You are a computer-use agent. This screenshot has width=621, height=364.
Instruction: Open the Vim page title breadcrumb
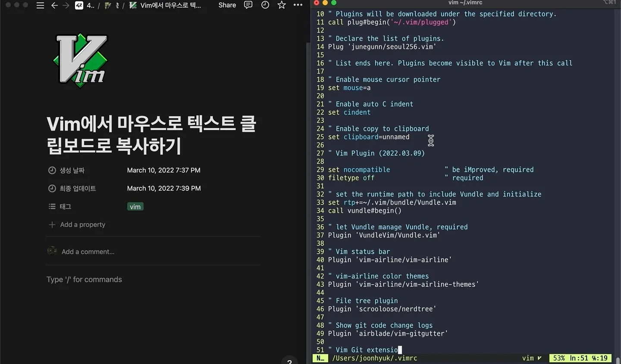click(x=165, y=5)
